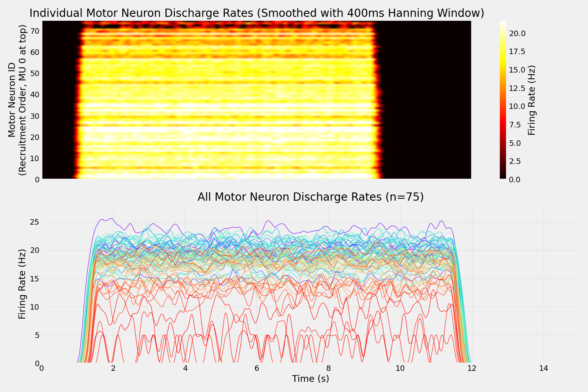Select the Time (s) axis label

311,379
